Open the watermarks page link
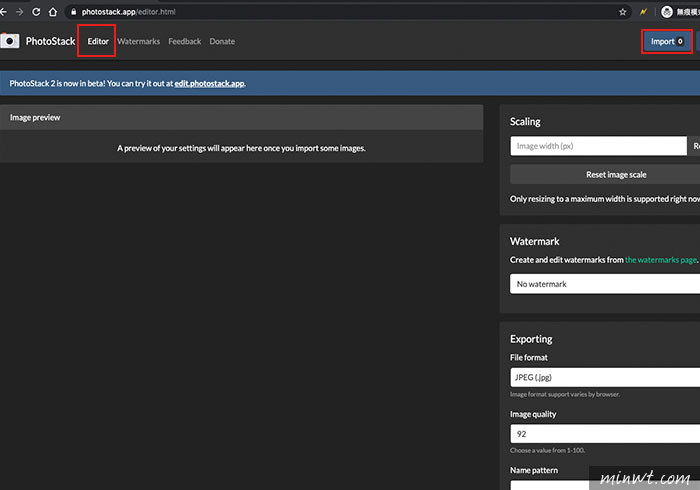700x490 pixels. tap(661, 260)
